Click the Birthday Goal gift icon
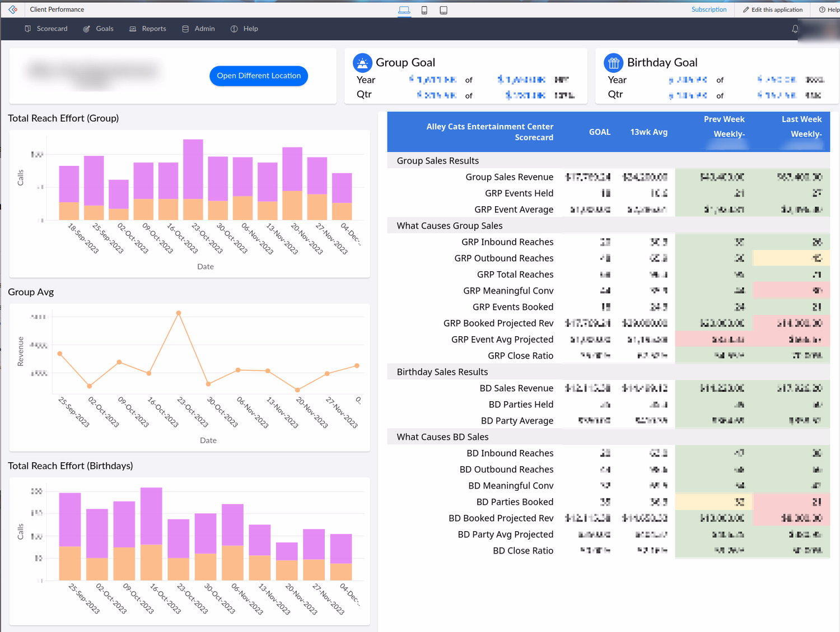This screenshot has height=632, width=840. (x=613, y=62)
